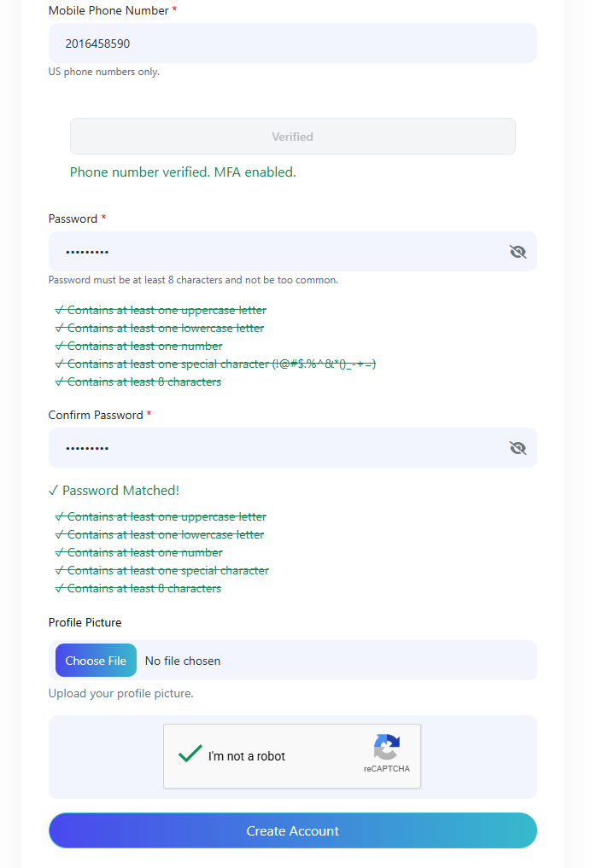The height and width of the screenshot is (868, 603).
Task: Toggle Confirm Password visibility eye icon
Action: 518,448
